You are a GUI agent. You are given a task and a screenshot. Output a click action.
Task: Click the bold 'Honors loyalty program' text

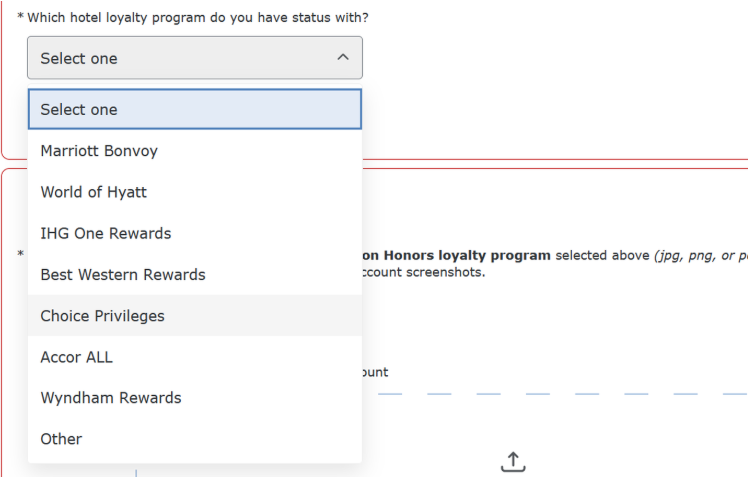[x=467, y=255]
